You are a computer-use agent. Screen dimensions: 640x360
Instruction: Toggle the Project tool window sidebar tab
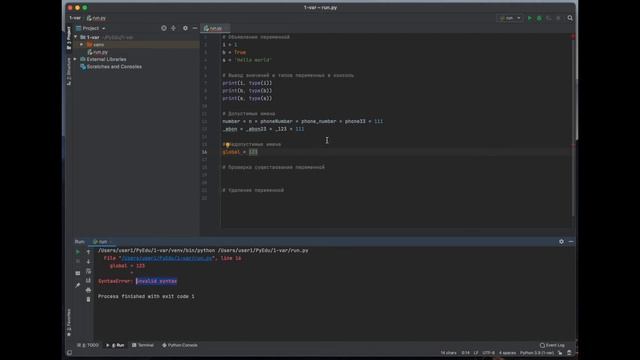point(69,38)
